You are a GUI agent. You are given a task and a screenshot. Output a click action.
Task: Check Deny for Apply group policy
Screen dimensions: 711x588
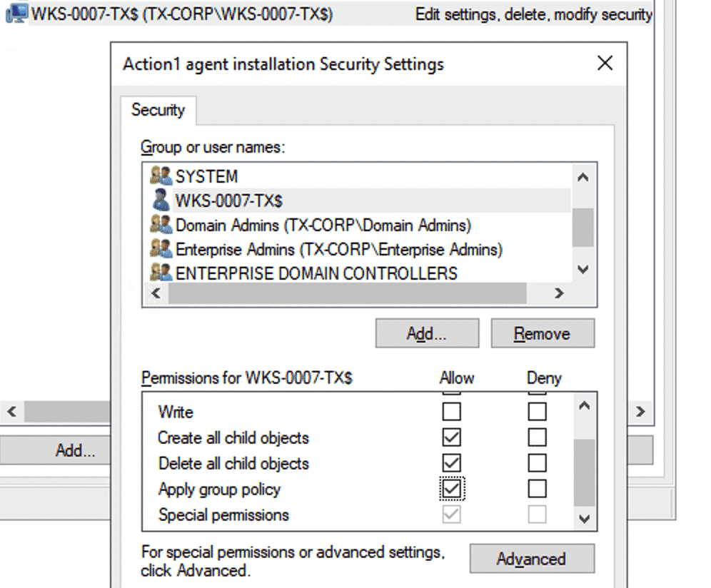537,489
